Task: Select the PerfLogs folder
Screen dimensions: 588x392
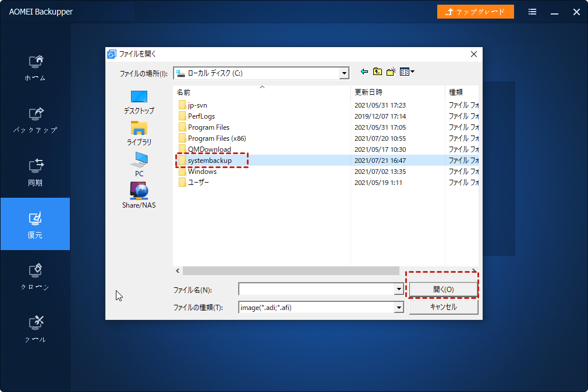Action: [197, 116]
